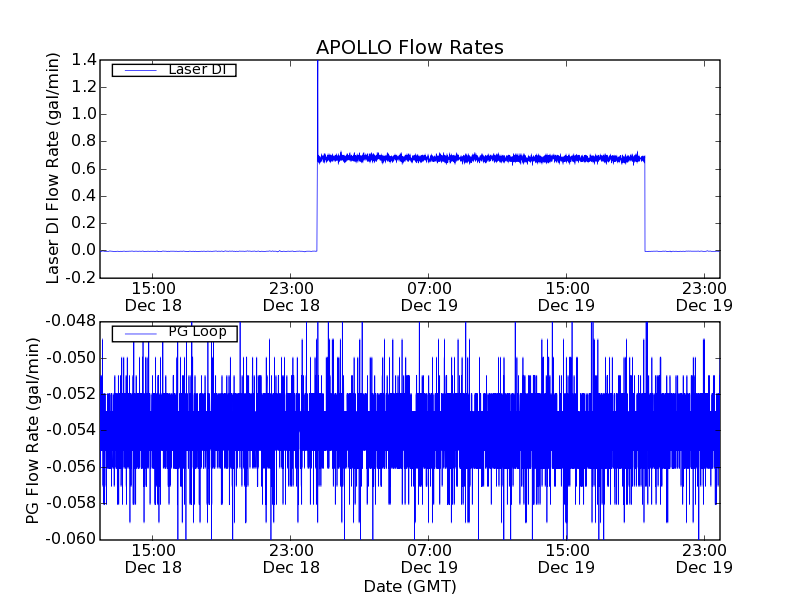The width and height of the screenshot is (800, 600).
Task: Click the -0.2 y-axis tick label
Action: pos(81,278)
